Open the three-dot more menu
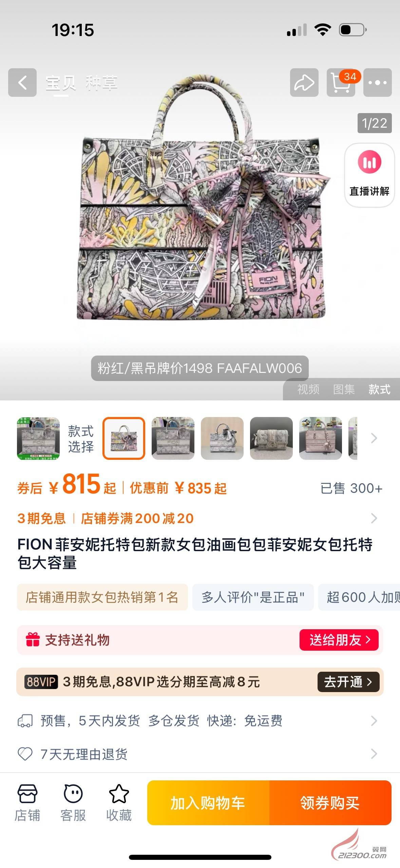The height and width of the screenshot is (868, 400). tap(377, 83)
